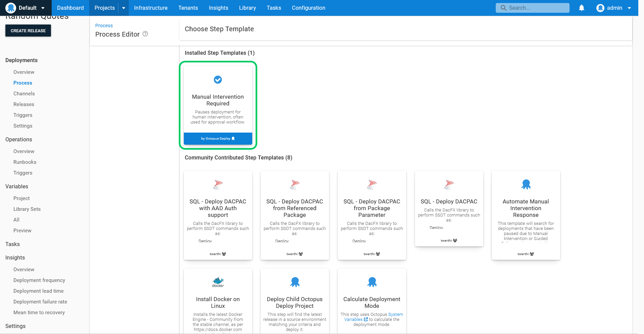The height and width of the screenshot is (334, 644).
Task: Click twerthi community icon on AAD Auth card
Action: click(224, 254)
